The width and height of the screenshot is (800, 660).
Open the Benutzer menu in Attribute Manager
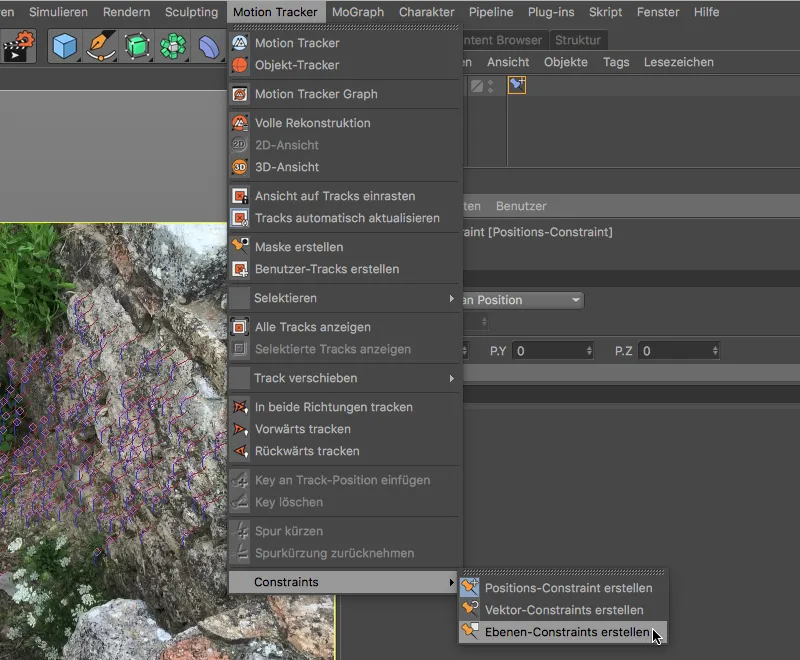(521, 206)
